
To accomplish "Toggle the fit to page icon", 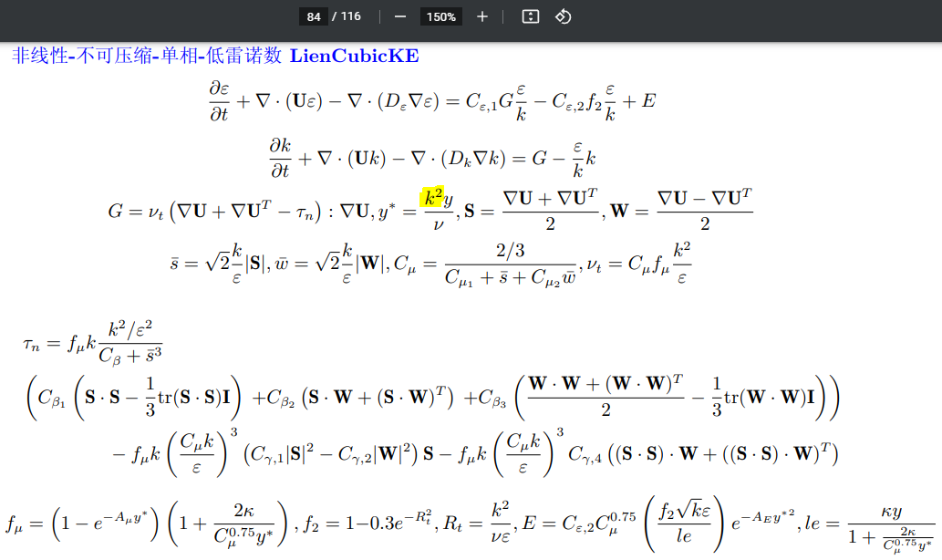I will pyautogui.click(x=531, y=16).
